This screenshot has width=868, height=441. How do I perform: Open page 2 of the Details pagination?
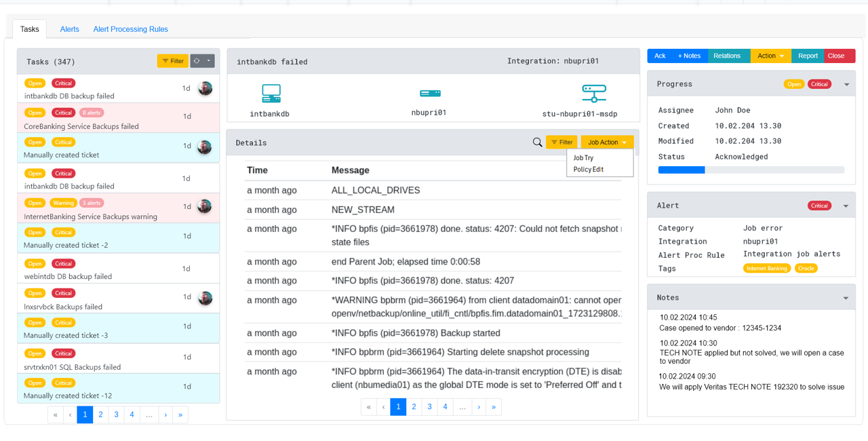(x=414, y=406)
